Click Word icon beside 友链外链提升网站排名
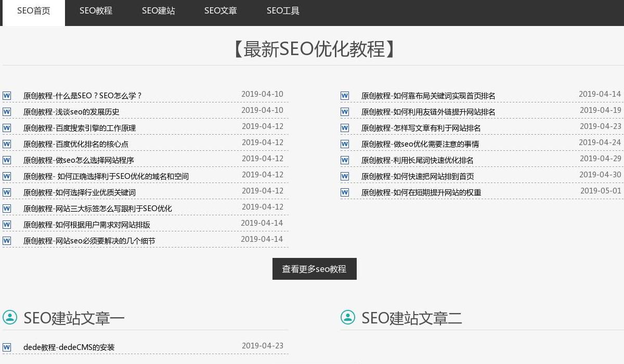Viewport: 624px width, 364px height. pyautogui.click(x=345, y=112)
